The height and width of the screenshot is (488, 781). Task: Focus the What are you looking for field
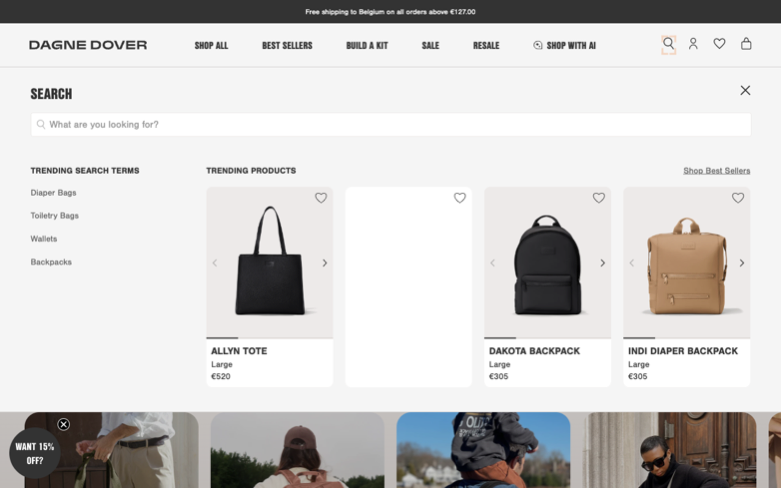click(x=390, y=124)
